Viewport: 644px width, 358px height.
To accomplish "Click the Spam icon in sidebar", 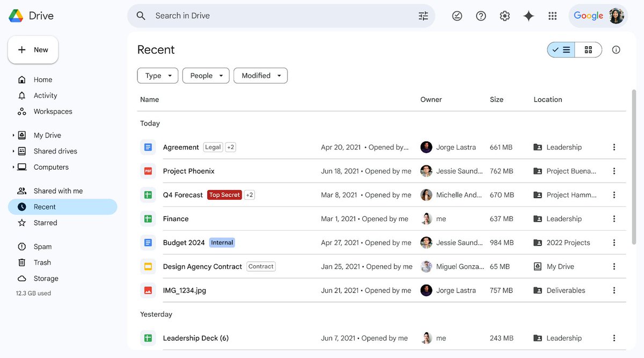I will point(22,246).
